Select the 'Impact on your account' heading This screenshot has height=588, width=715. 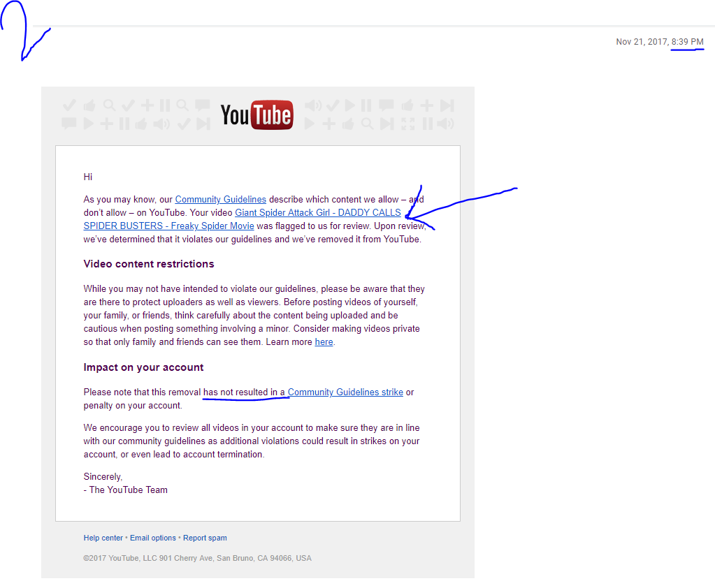(x=143, y=367)
